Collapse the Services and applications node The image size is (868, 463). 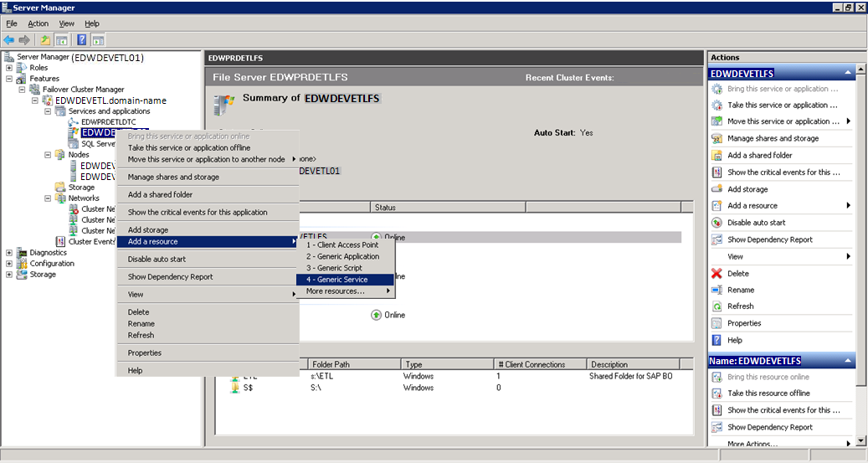[48, 111]
